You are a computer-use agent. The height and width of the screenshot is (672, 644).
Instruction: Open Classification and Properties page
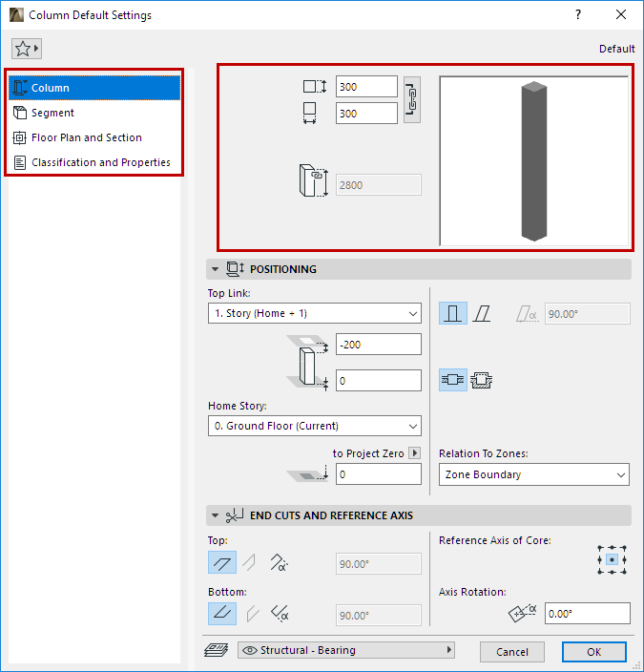(x=94, y=162)
